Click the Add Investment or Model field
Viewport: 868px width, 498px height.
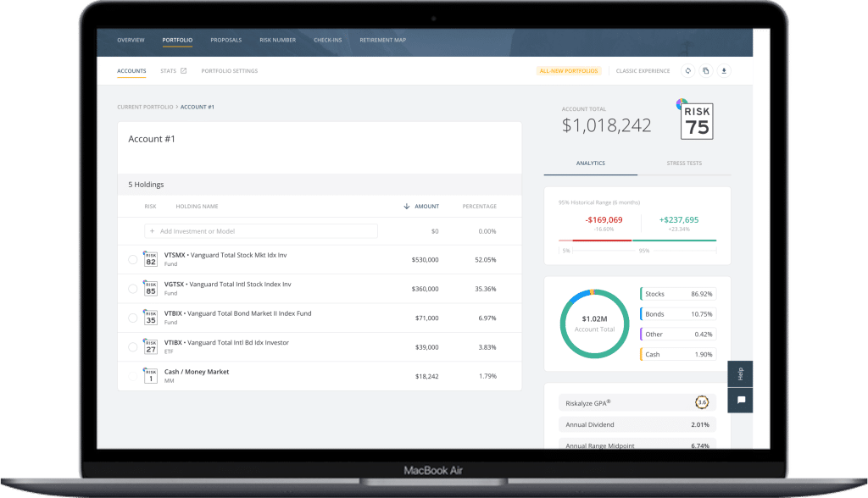(x=261, y=231)
